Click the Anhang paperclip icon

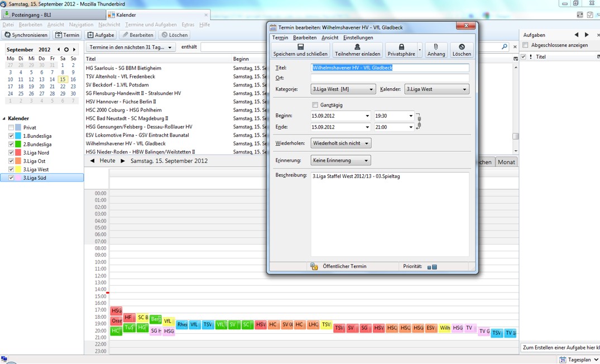tap(436, 47)
